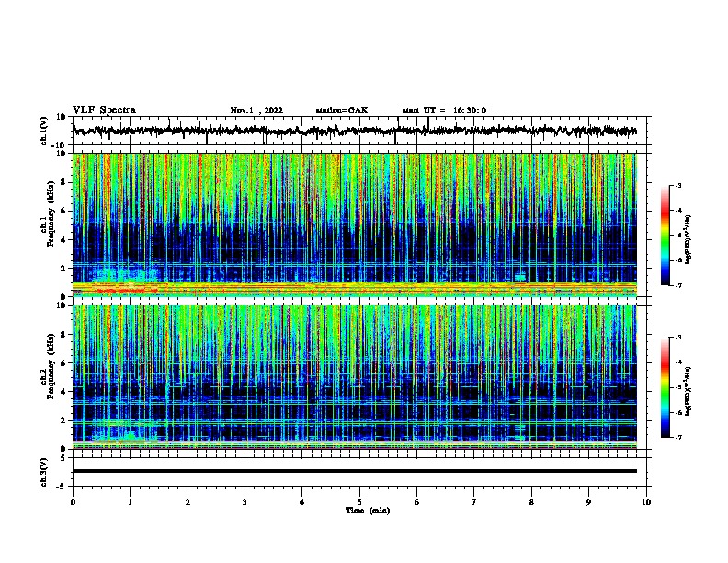Image resolution: width=728 pixels, height=563 pixels.
Task: Click the "station=GAK" label
Action: click(x=342, y=110)
